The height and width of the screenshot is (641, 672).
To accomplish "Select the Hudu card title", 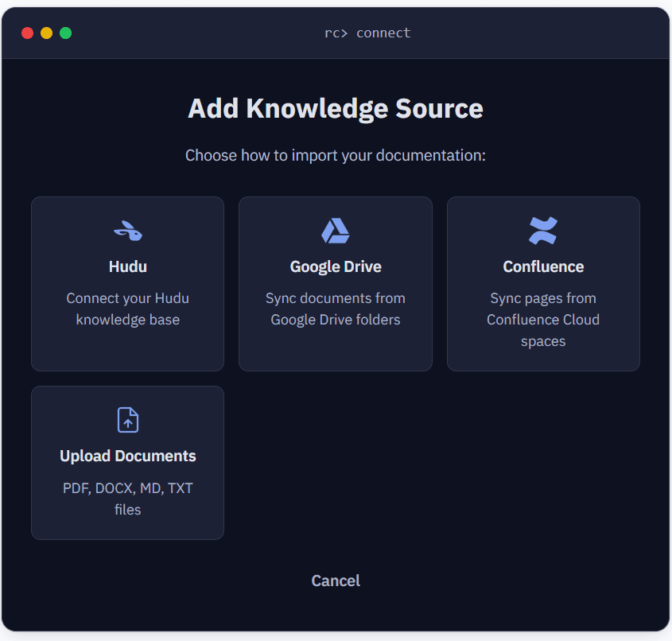I will [x=128, y=266].
